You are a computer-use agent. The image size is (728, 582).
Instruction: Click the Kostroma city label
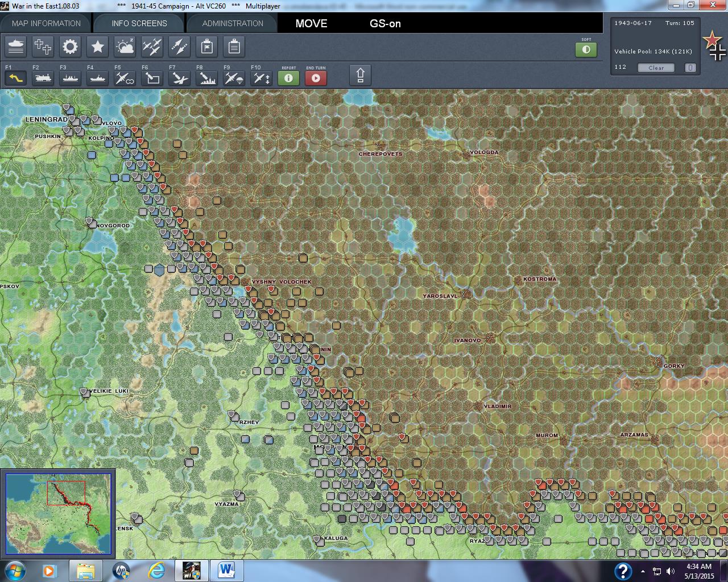click(540, 279)
